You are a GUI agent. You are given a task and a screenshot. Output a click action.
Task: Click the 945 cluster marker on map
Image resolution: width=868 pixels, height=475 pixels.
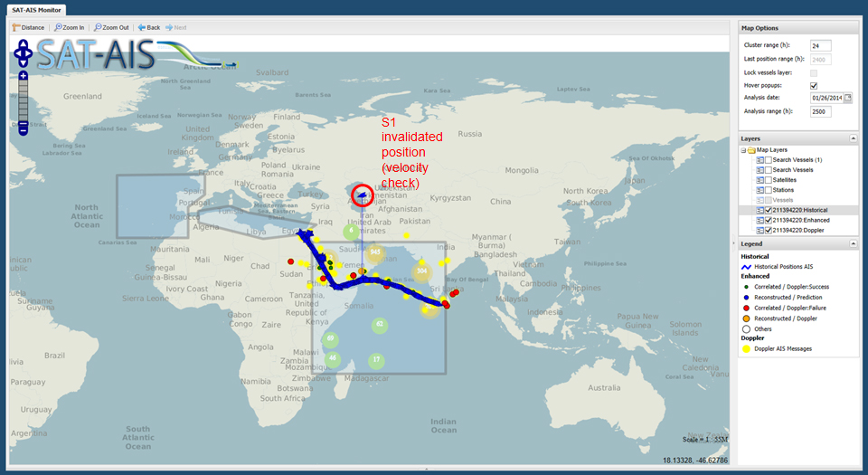(375, 252)
